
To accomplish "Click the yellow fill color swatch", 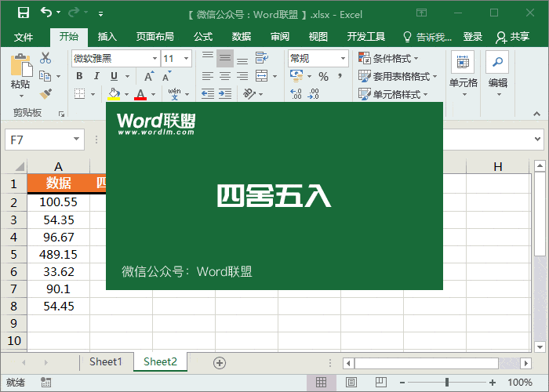I will [x=114, y=94].
